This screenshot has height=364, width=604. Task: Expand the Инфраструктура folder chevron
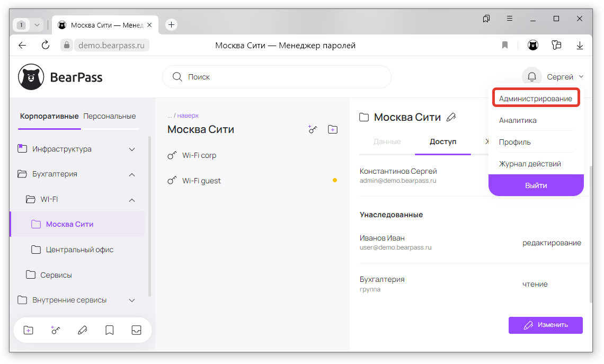pos(132,149)
